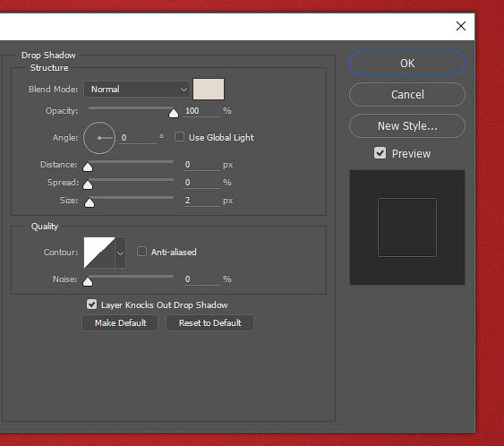Click the OK button
This screenshot has height=446, width=504.
tap(407, 64)
